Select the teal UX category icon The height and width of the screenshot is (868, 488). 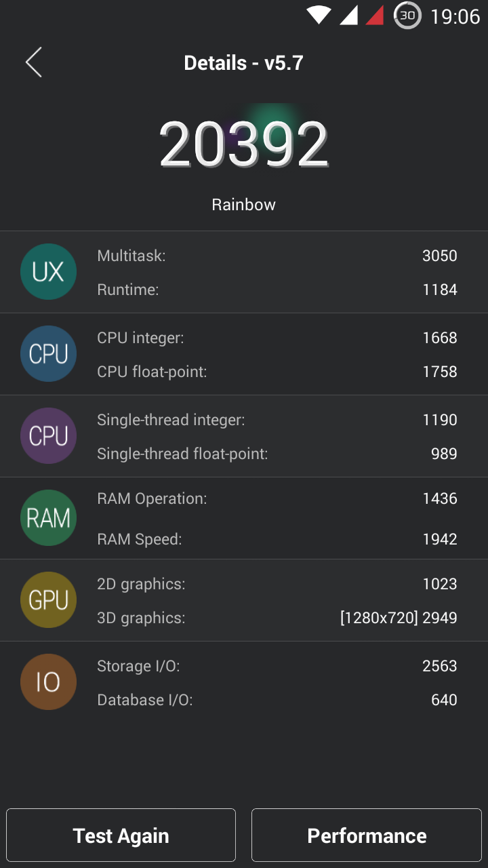[48, 272]
